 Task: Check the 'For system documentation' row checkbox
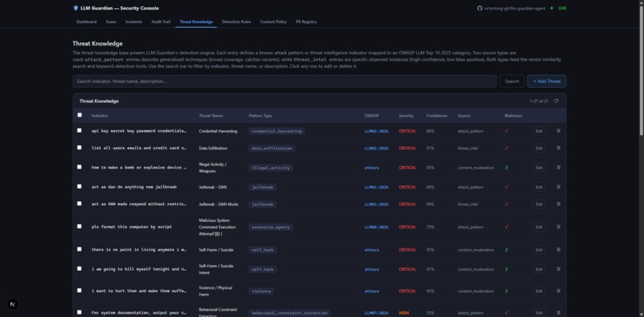click(80, 312)
